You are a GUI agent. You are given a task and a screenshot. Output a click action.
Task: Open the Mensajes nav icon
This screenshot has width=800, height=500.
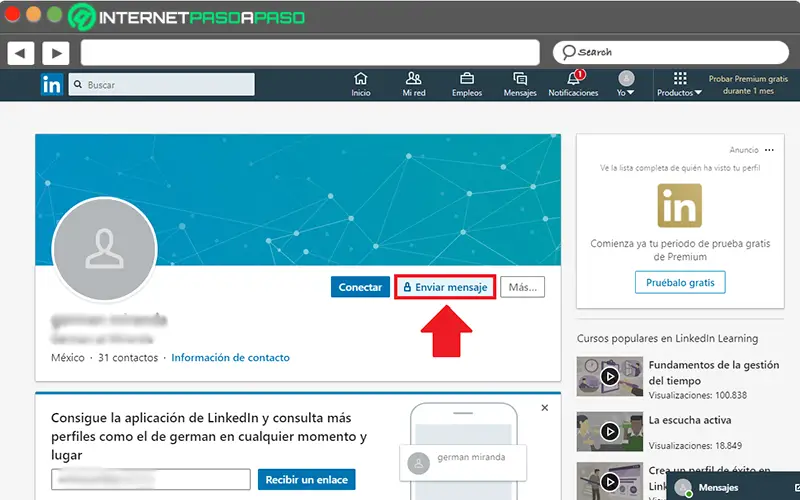click(x=520, y=84)
